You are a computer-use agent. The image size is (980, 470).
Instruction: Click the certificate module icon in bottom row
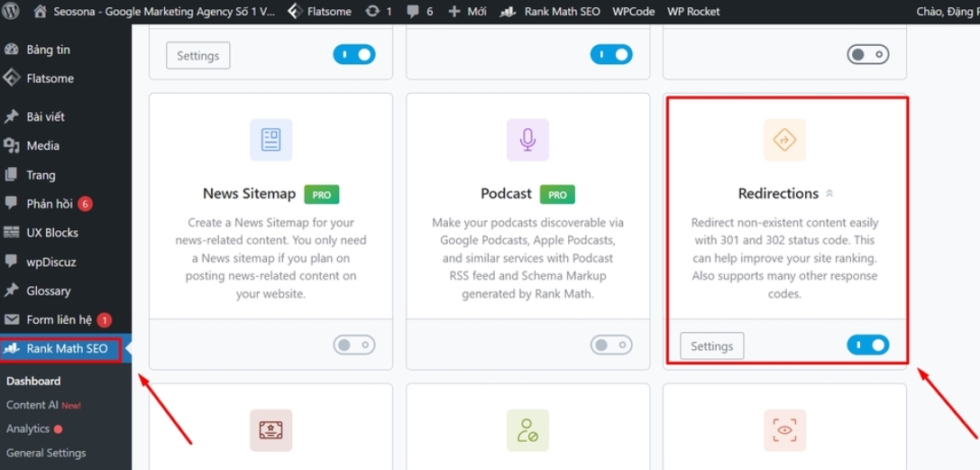(270, 430)
